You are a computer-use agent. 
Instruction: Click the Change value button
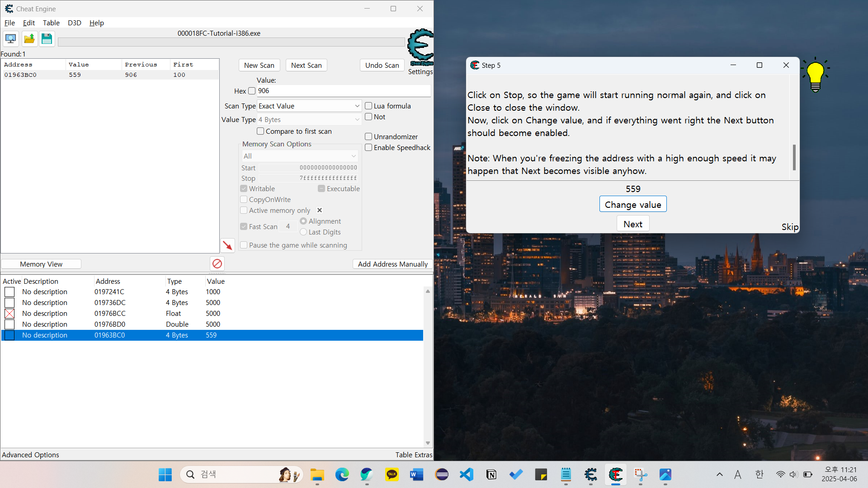click(633, 204)
